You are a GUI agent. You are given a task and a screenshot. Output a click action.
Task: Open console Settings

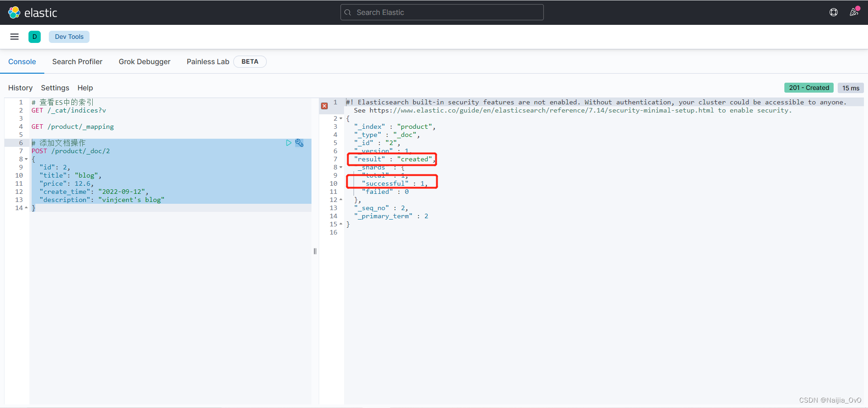pos(55,88)
